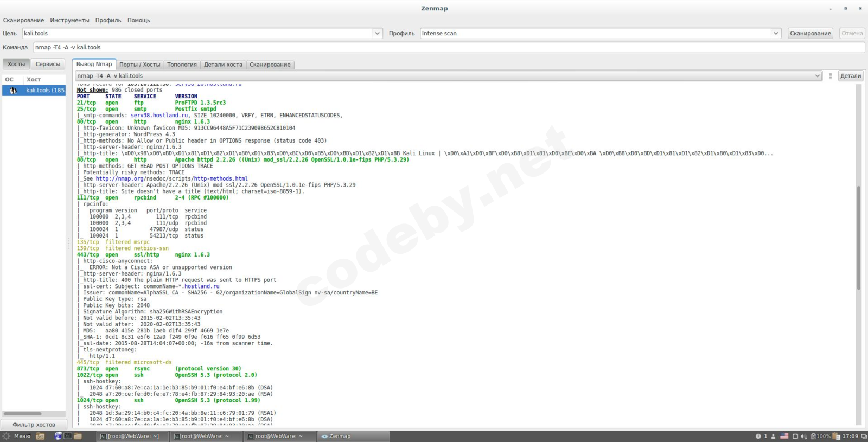Open the home folder icon next to terminal launcher
Screen dimensions: 868x442
pos(78,436)
